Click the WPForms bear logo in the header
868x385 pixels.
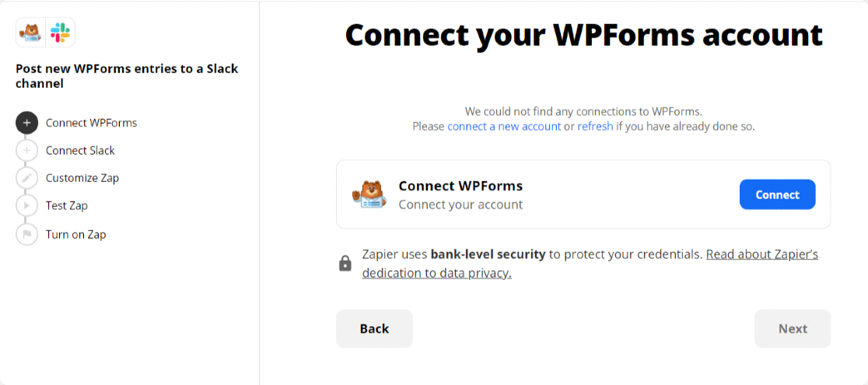(x=31, y=33)
